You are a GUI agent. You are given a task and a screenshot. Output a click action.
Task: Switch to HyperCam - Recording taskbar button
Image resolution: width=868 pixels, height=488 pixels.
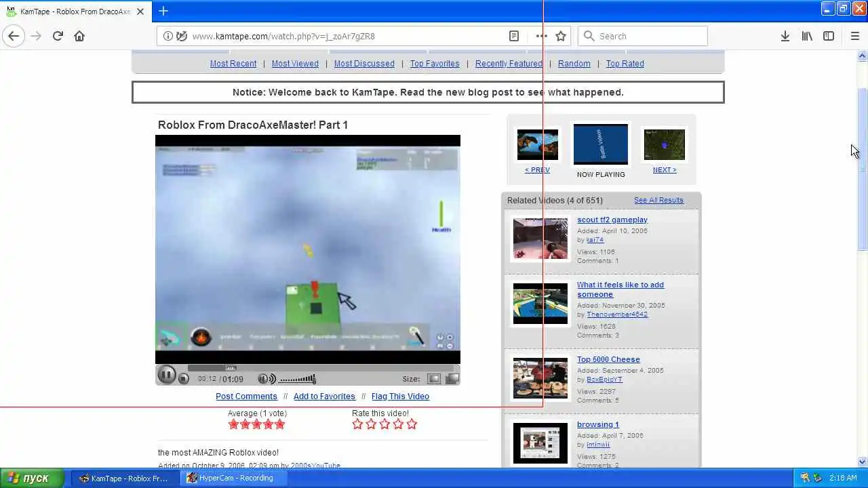[x=234, y=478]
